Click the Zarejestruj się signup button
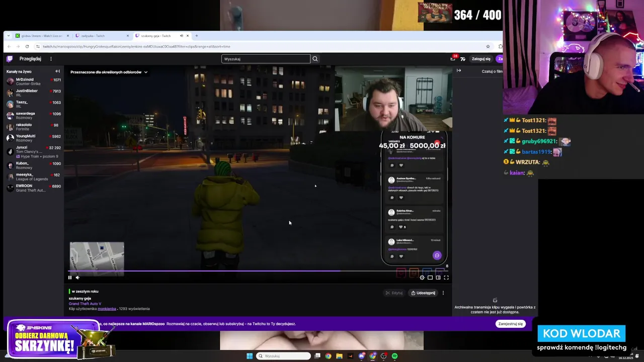 pyautogui.click(x=511, y=324)
